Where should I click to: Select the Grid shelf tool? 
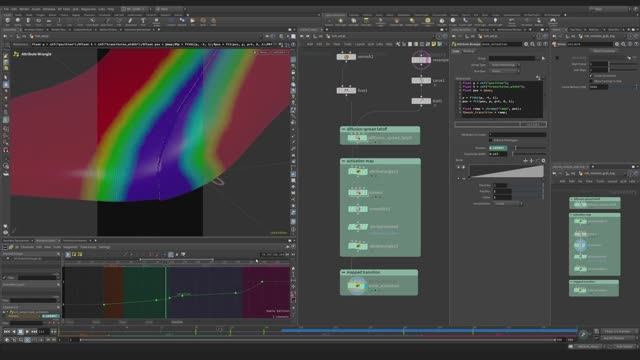pyautogui.click(x=49, y=21)
